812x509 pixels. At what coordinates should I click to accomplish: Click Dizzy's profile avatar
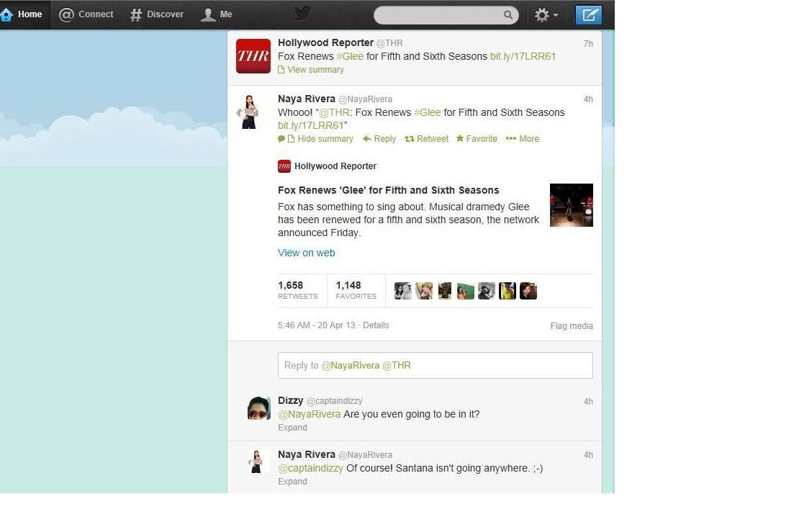pos(259,408)
